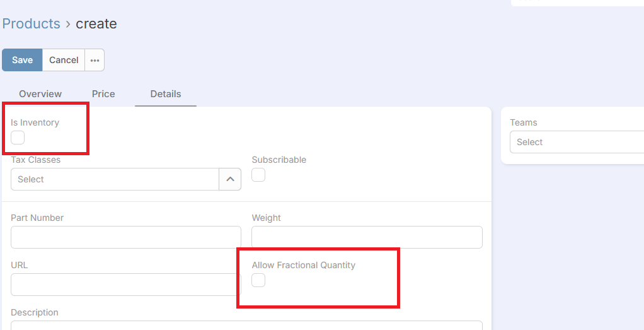644x330 pixels.
Task: Open the Tax Classes select field
Action: point(115,179)
